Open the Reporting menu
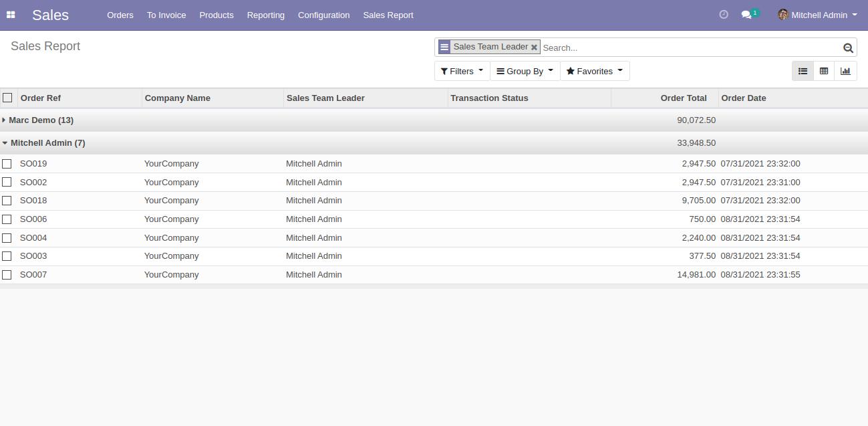The height and width of the screenshot is (426, 868). pyautogui.click(x=265, y=15)
